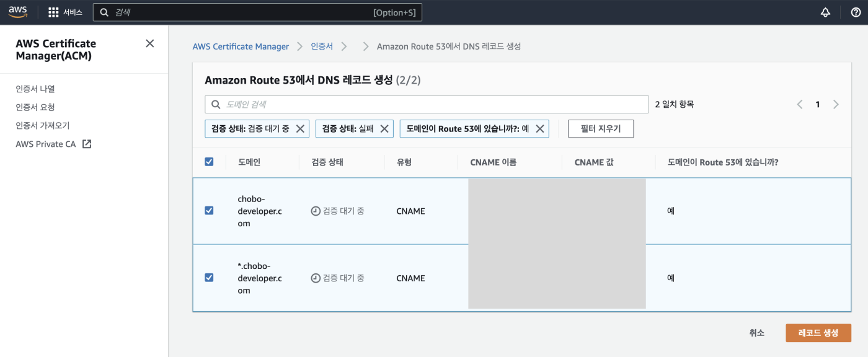Click 예 value in first row

point(671,211)
